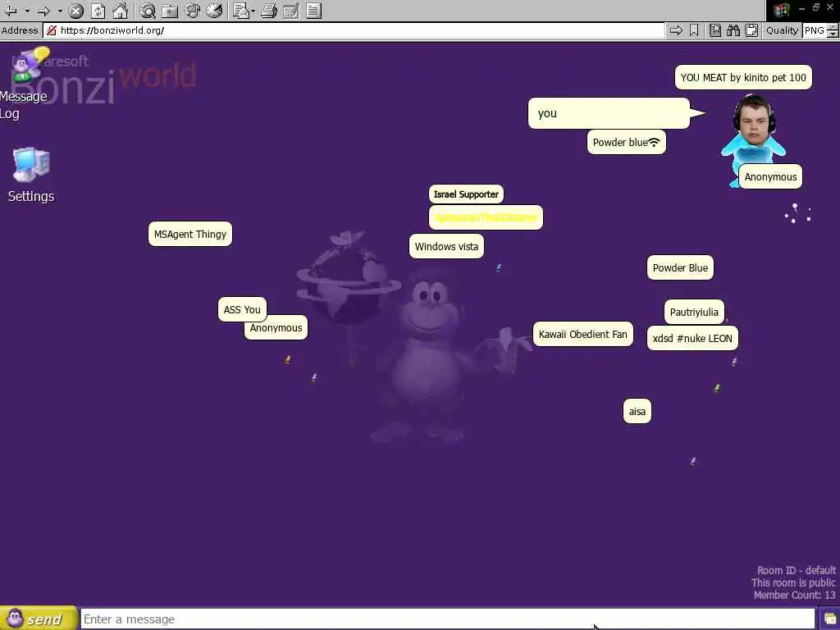Click the binoculars find icon

[x=733, y=30]
